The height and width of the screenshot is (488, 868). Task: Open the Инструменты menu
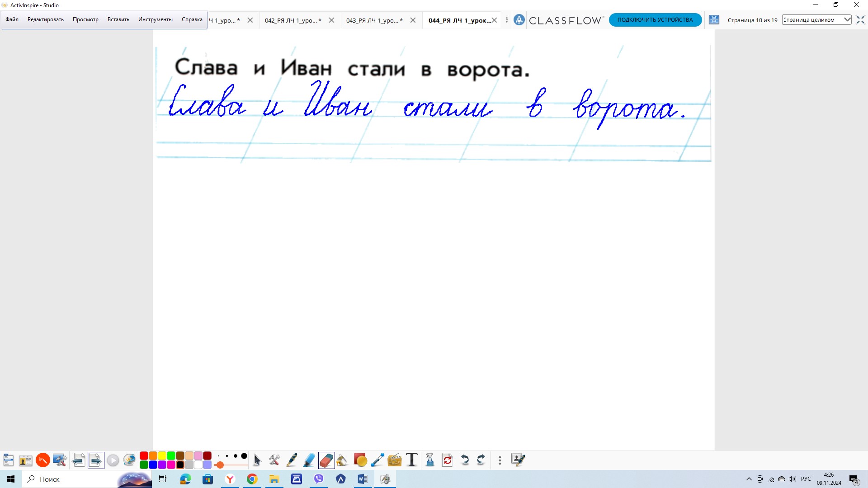pyautogui.click(x=156, y=19)
